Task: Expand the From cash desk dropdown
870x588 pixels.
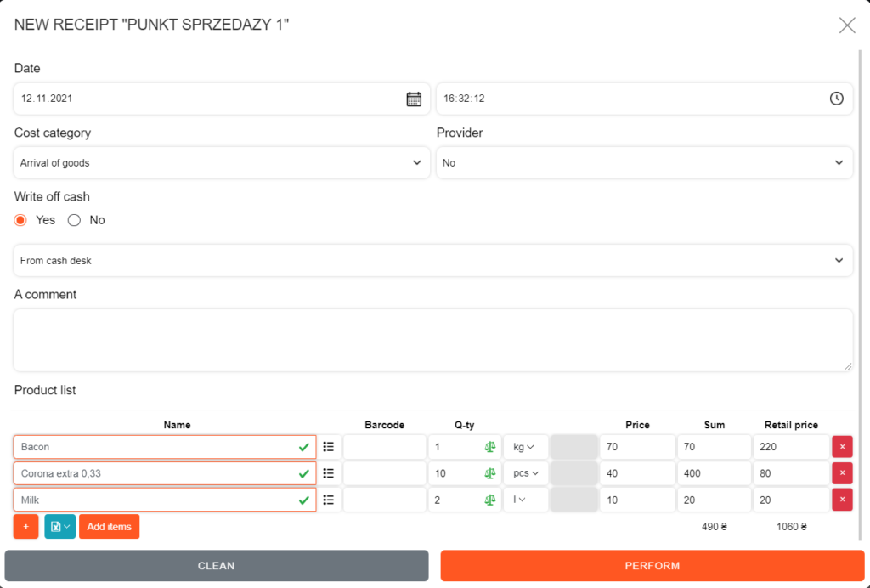Action: (432, 260)
